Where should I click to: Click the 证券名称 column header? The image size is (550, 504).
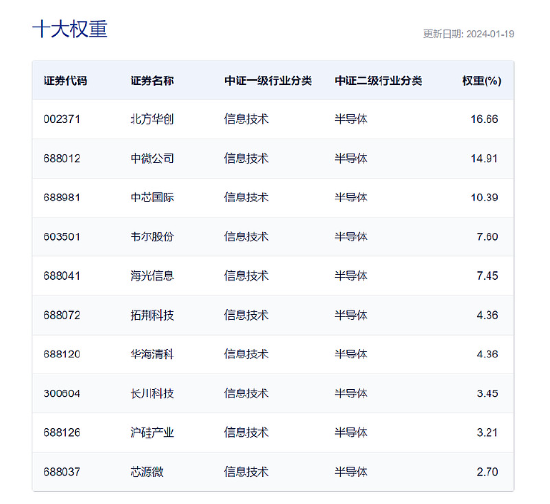pyautogui.click(x=152, y=81)
